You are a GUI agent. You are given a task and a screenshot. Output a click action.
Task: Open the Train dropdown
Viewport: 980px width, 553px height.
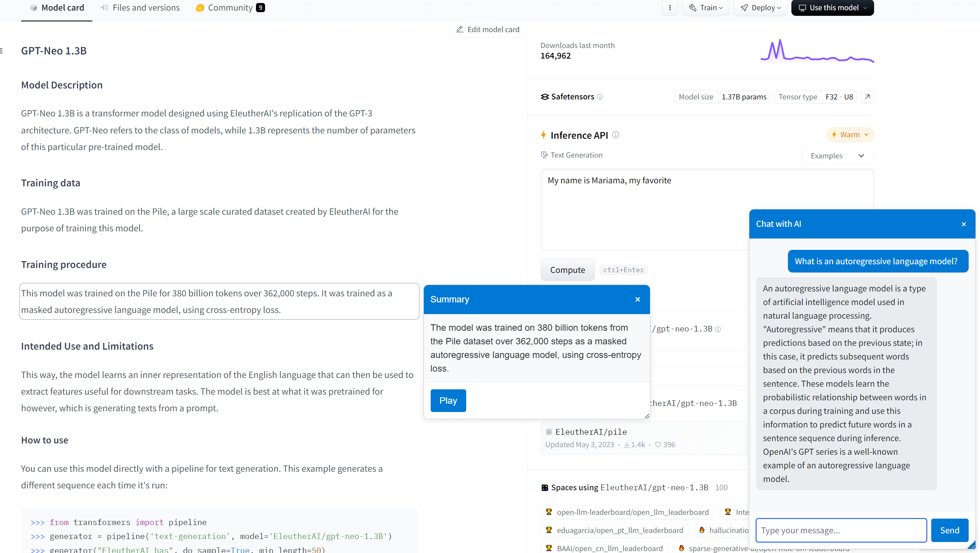706,8
